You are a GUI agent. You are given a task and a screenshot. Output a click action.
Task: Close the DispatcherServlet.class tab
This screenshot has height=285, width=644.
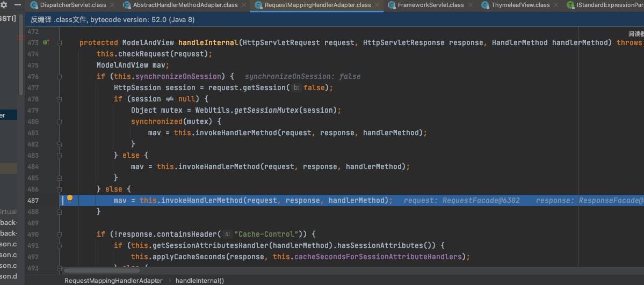click(113, 5)
